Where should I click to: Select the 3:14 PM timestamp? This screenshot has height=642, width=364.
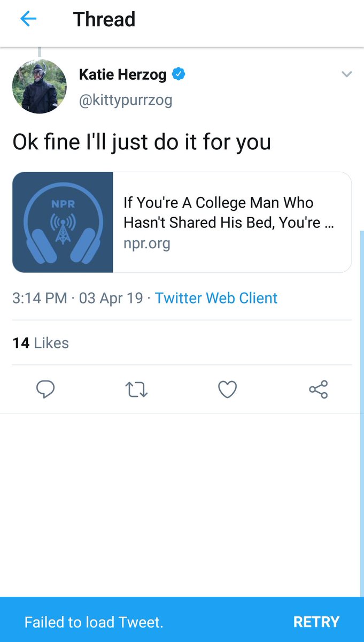pyautogui.click(x=40, y=298)
